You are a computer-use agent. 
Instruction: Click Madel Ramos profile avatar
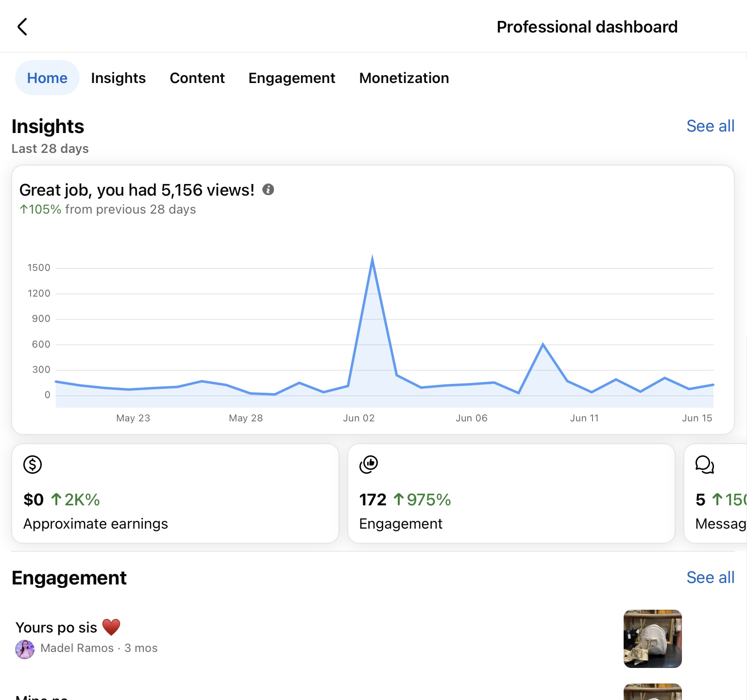click(25, 649)
